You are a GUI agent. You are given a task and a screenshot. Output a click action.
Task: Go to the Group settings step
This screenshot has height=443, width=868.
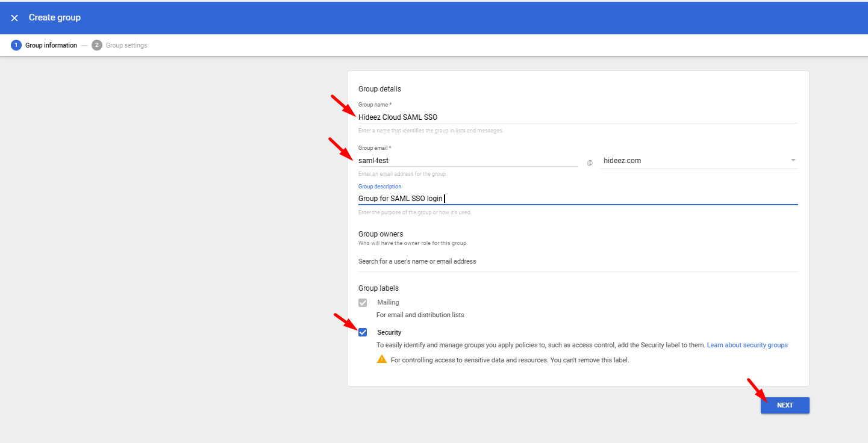click(x=126, y=45)
